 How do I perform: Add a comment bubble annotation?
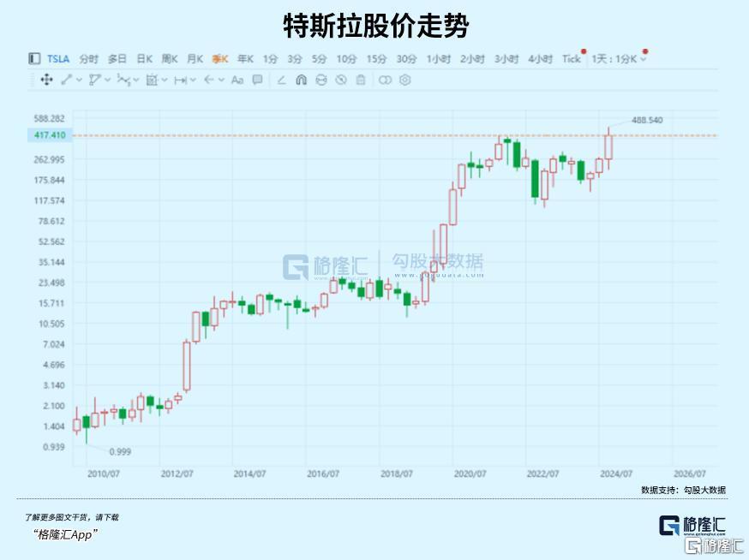click(x=257, y=80)
